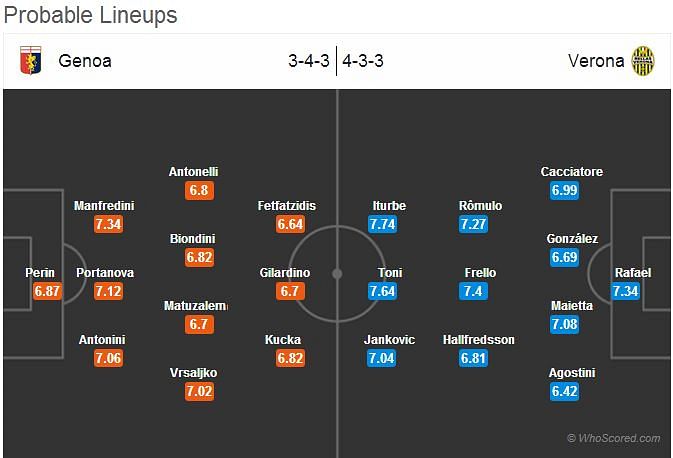The image size is (673, 458).
Task: Open the Verona team name link
Action: click(596, 61)
